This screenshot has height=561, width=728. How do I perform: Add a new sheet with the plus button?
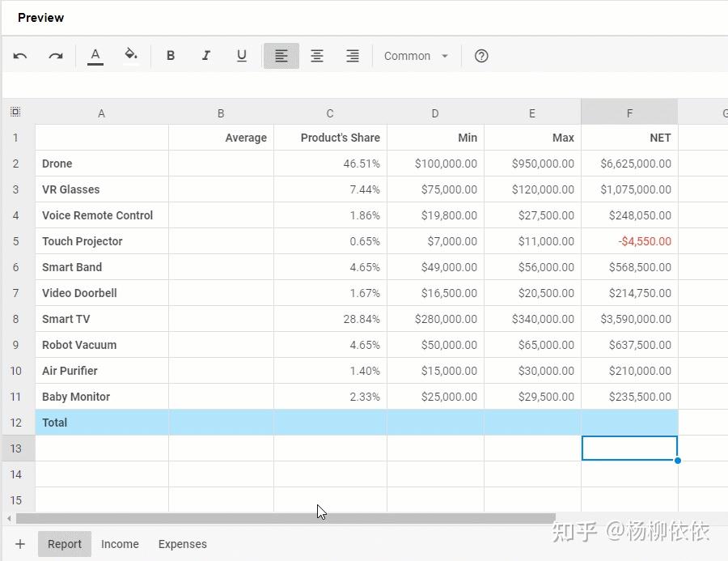[x=20, y=544]
